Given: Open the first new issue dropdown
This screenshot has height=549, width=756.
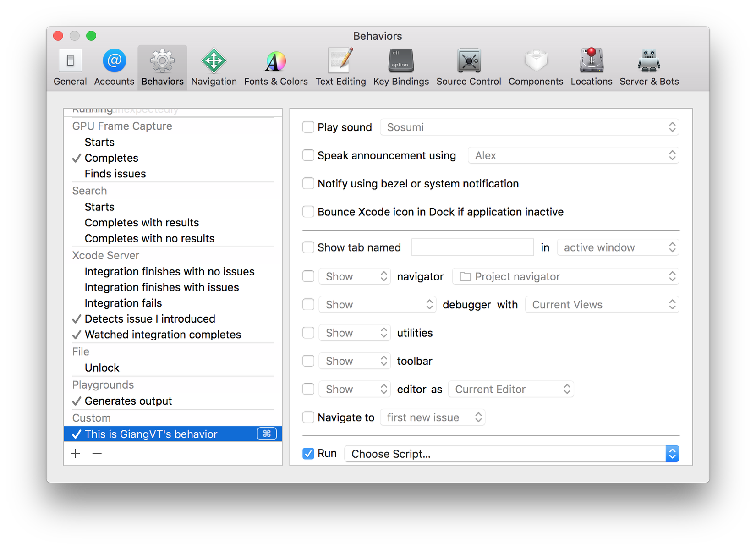Looking at the screenshot, I should 433,417.
